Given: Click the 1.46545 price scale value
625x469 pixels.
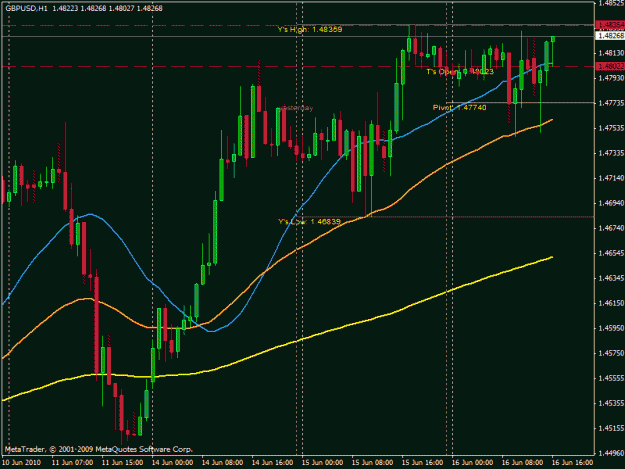Looking at the screenshot, I should coord(611,253).
